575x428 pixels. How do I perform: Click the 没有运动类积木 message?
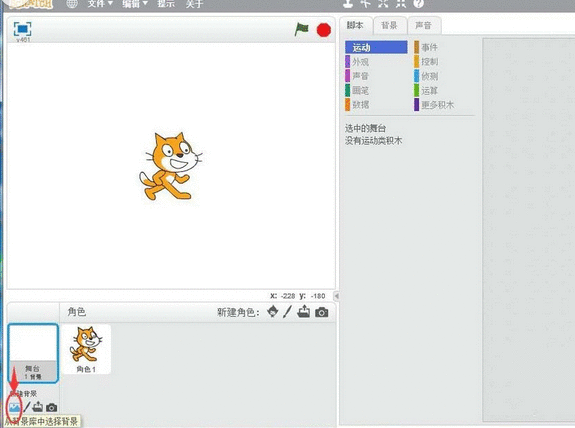(x=373, y=140)
